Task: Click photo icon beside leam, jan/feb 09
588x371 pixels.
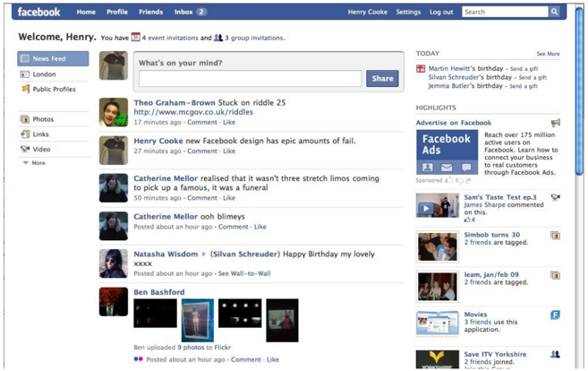Action: tap(555, 275)
